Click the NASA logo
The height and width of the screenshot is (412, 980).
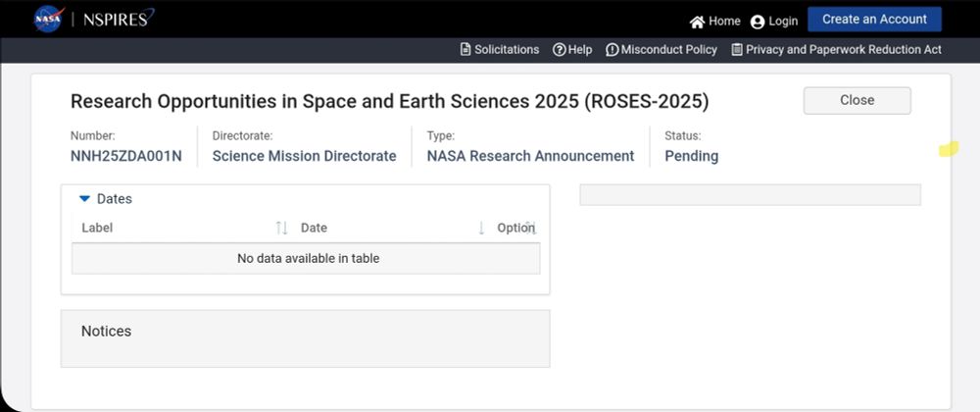click(49, 19)
